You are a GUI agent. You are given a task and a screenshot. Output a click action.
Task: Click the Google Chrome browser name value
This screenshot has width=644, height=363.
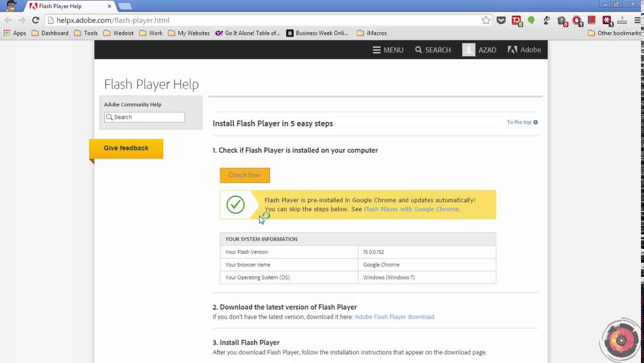click(381, 265)
